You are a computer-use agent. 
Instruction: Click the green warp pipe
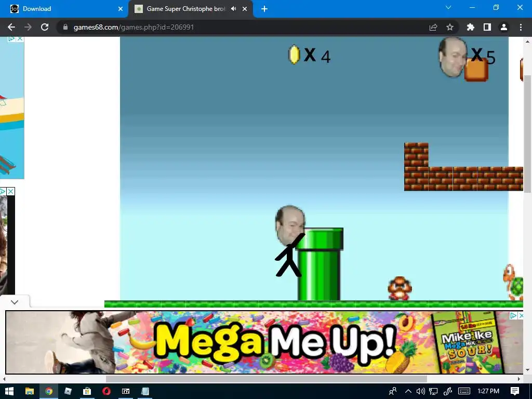(x=320, y=264)
